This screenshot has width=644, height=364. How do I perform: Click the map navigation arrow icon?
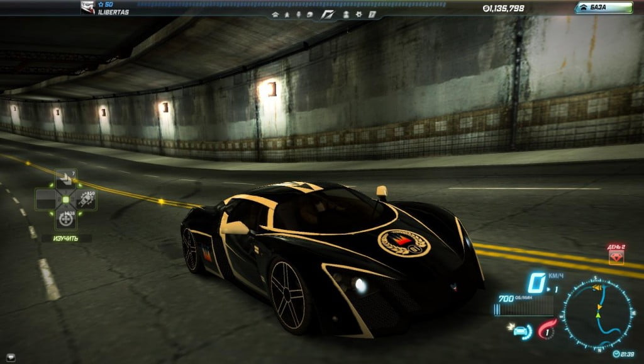click(x=287, y=15)
